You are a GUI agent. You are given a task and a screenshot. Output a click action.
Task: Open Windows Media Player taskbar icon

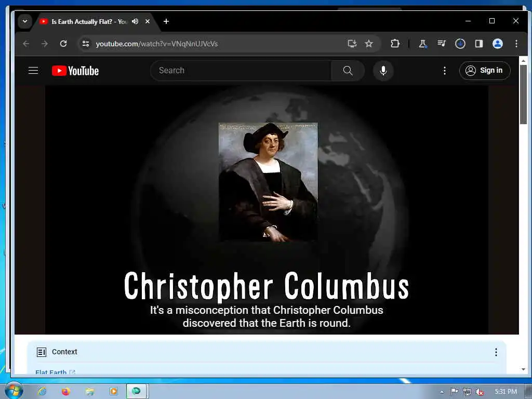tap(114, 391)
